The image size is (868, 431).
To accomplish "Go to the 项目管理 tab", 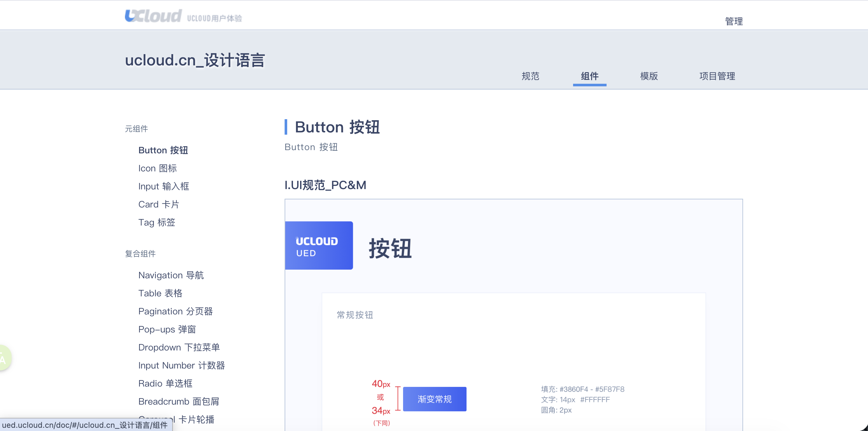I will tap(717, 76).
